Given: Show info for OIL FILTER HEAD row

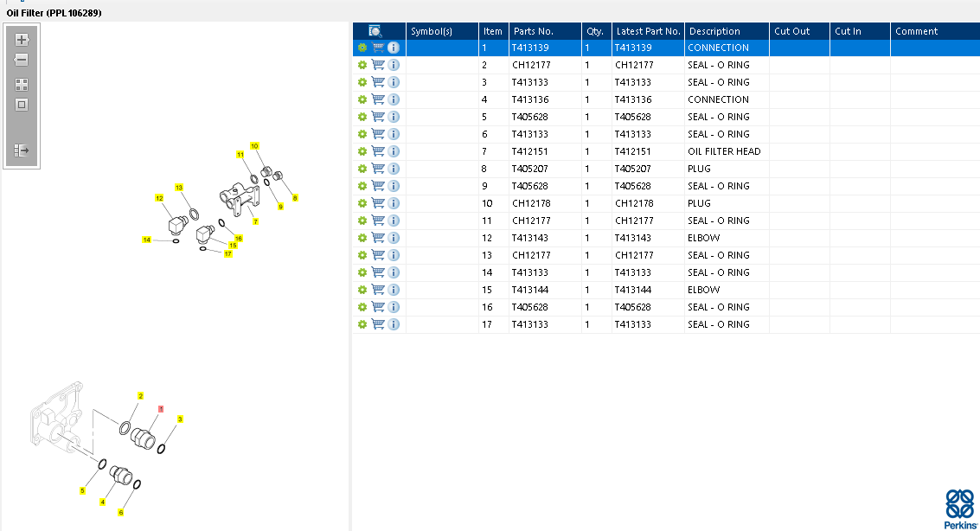Looking at the screenshot, I should (x=394, y=151).
